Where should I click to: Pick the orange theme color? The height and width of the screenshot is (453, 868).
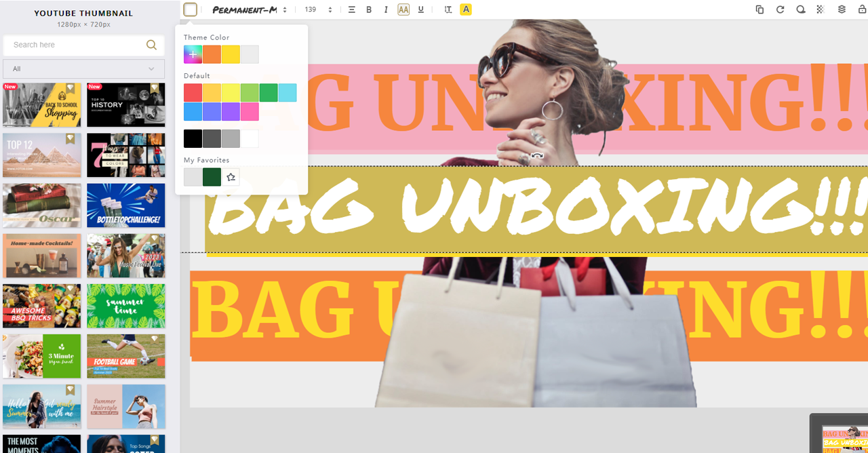click(212, 54)
